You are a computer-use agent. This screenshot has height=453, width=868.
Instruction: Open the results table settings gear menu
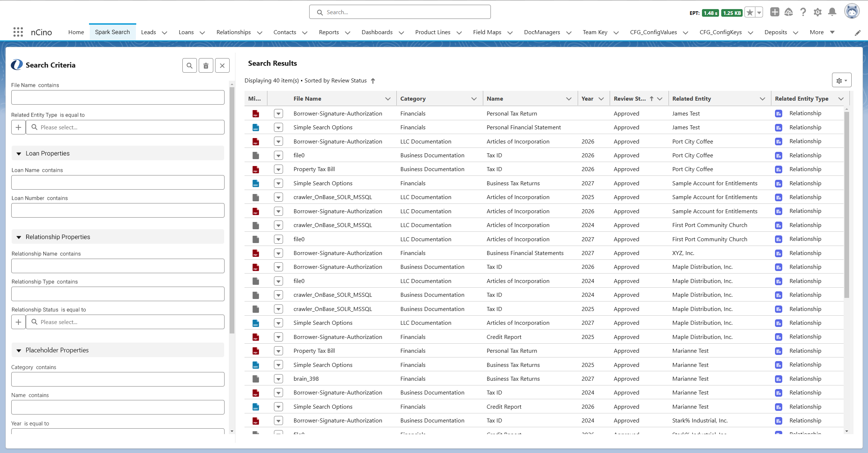841,80
